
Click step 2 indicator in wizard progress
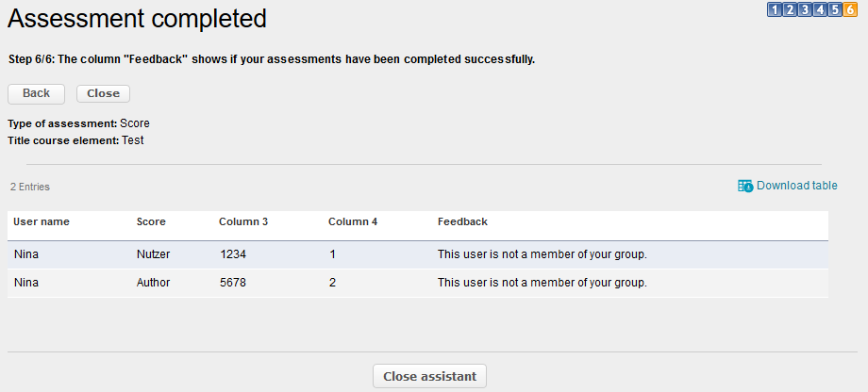(790, 10)
